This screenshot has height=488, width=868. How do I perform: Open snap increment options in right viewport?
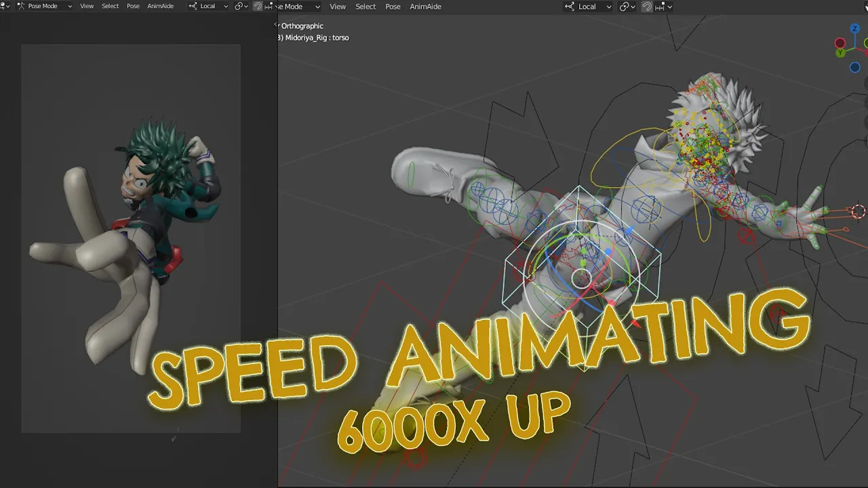(x=664, y=6)
